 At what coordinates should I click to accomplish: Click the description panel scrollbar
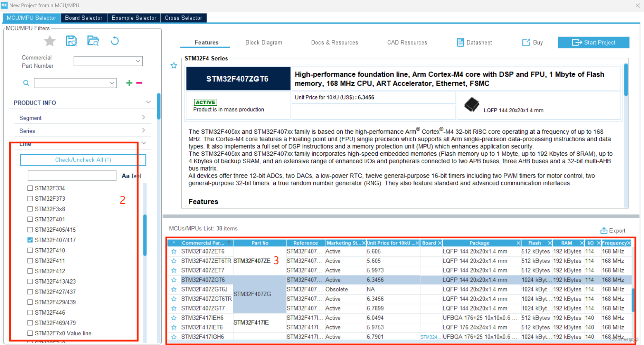[x=626, y=80]
